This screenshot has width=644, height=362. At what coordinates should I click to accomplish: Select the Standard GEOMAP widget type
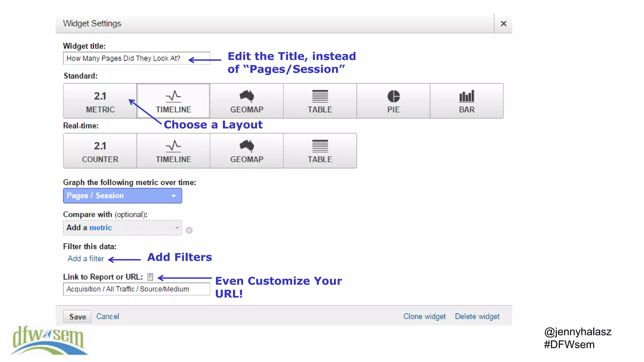(247, 101)
